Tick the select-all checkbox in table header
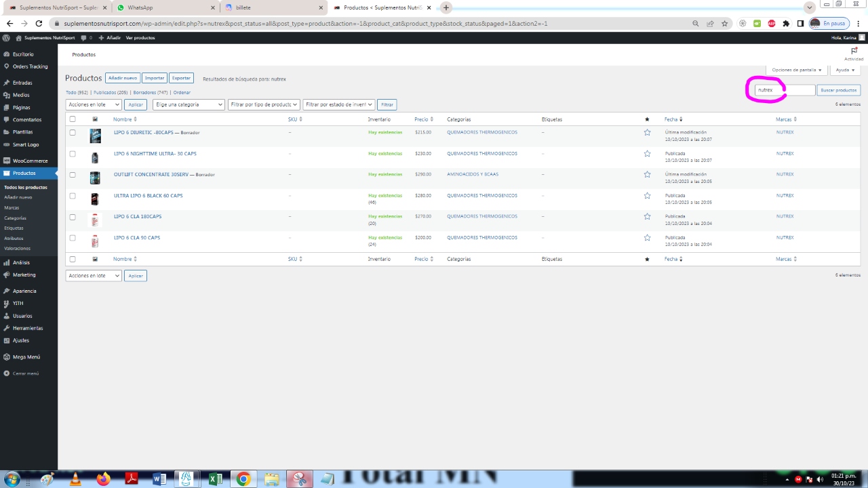Screen dimensions: 868x488 (x=73, y=119)
